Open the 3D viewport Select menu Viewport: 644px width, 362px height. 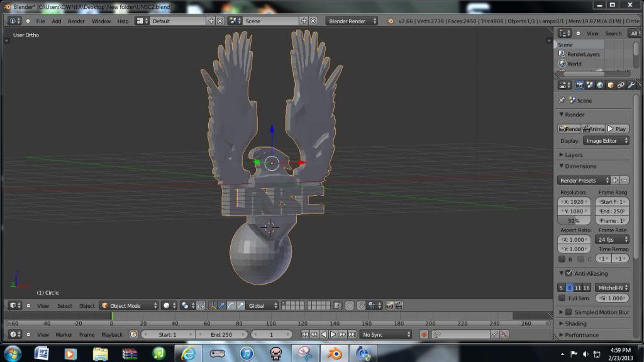pos(65,305)
